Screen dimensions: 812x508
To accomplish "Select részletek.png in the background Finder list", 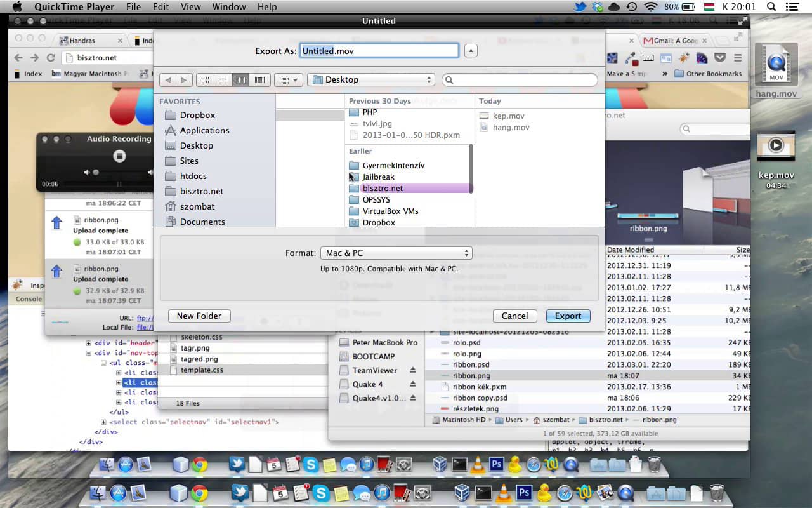I will tap(475, 409).
